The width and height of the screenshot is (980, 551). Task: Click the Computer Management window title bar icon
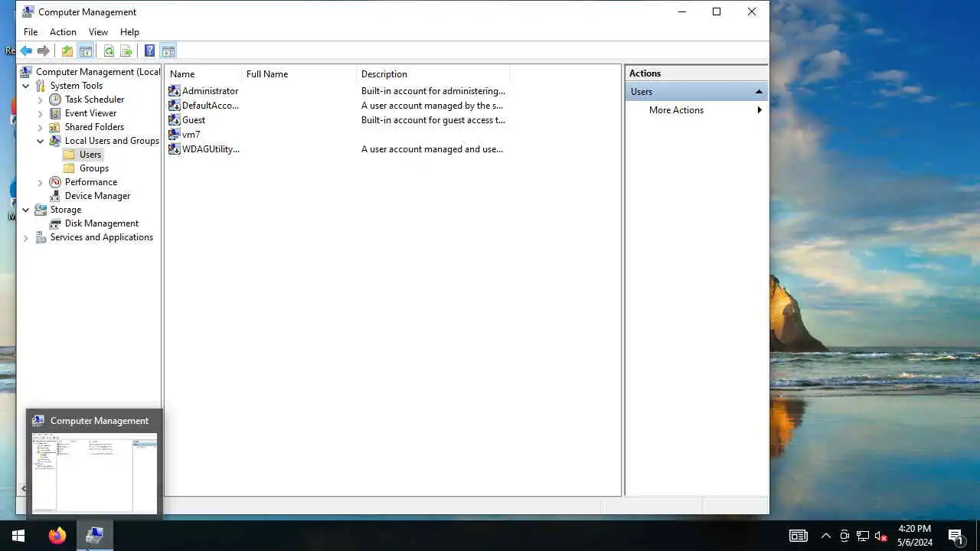[28, 11]
